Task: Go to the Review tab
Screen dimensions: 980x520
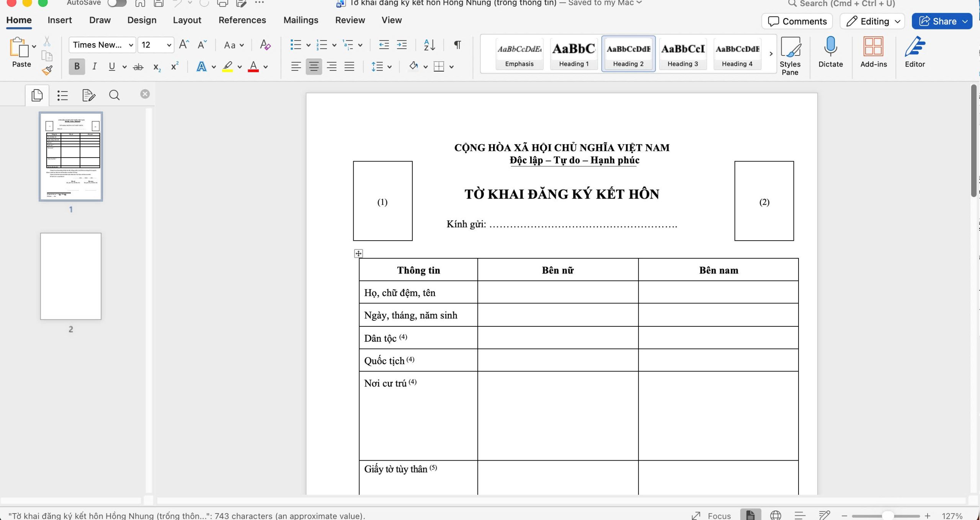Action: (x=350, y=20)
